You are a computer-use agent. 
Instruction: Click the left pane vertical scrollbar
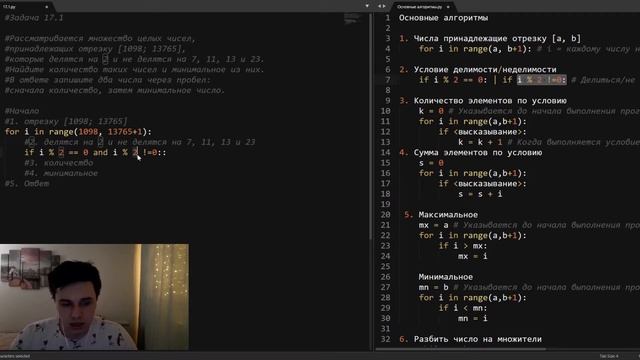click(370, 127)
